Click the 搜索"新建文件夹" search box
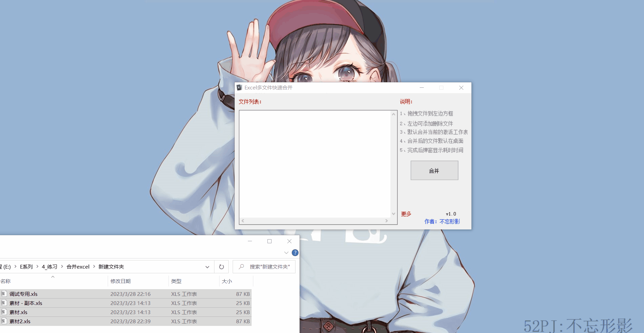The width and height of the screenshot is (644, 333). (264, 267)
